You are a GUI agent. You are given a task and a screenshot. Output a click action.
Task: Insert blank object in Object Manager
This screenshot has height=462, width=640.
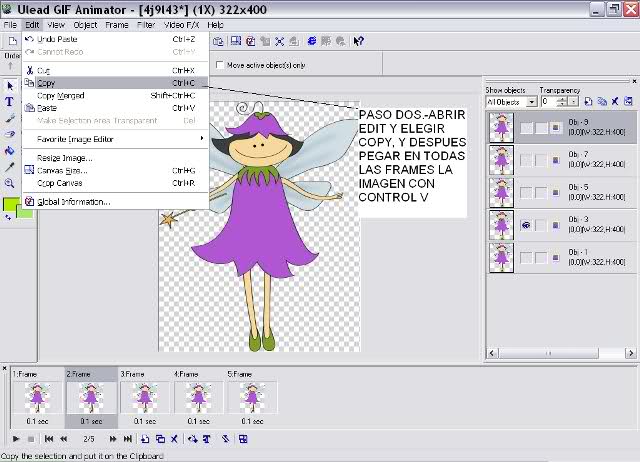pyautogui.click(x=588, y=101)
